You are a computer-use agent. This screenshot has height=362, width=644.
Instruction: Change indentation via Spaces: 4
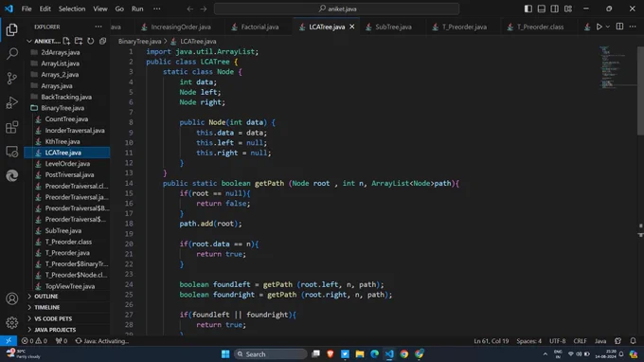tap(529, 341)
